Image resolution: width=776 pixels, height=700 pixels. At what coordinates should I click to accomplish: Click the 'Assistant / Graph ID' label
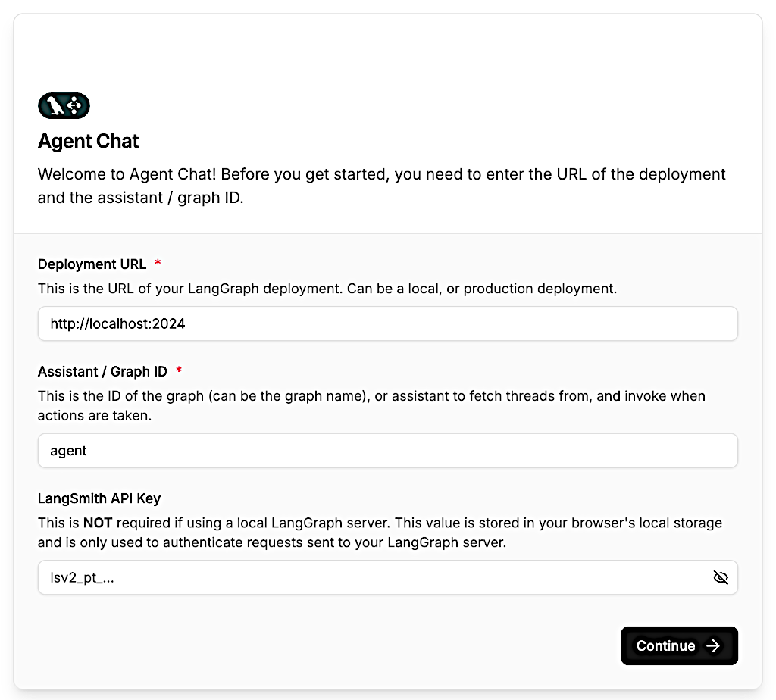[x=102, y=371]
